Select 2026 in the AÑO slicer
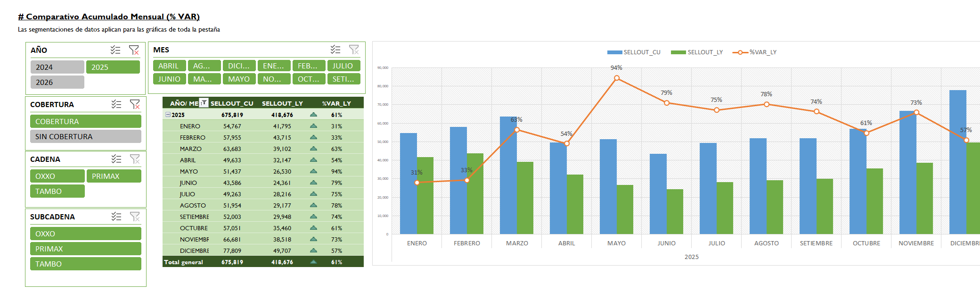This screenshot has height=301, width=980. click(x=57, y=82)
